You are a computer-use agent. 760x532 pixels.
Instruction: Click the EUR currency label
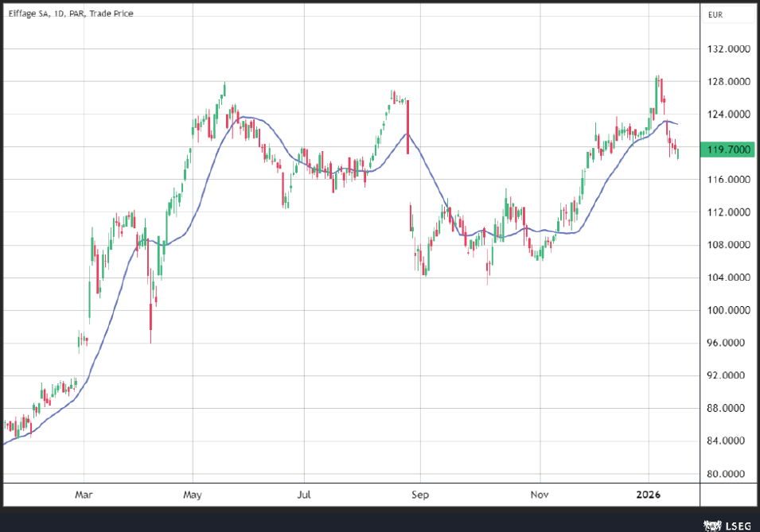pyautogui.click(x=715, y=15)
